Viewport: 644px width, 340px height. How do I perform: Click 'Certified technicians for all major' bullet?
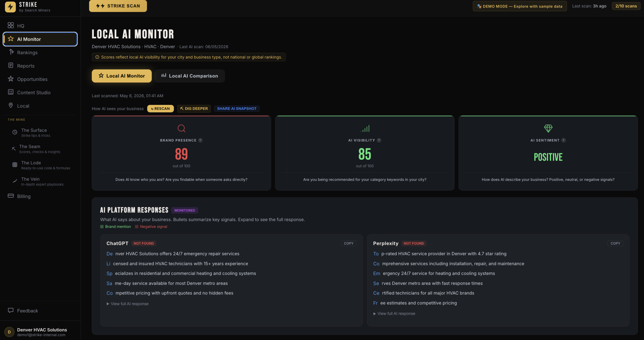pos(424,293)
